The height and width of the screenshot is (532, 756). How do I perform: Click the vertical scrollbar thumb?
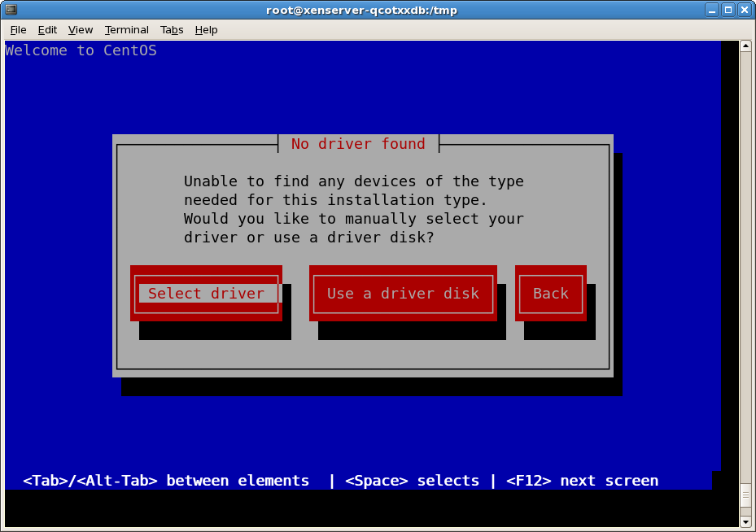point(745,495)
